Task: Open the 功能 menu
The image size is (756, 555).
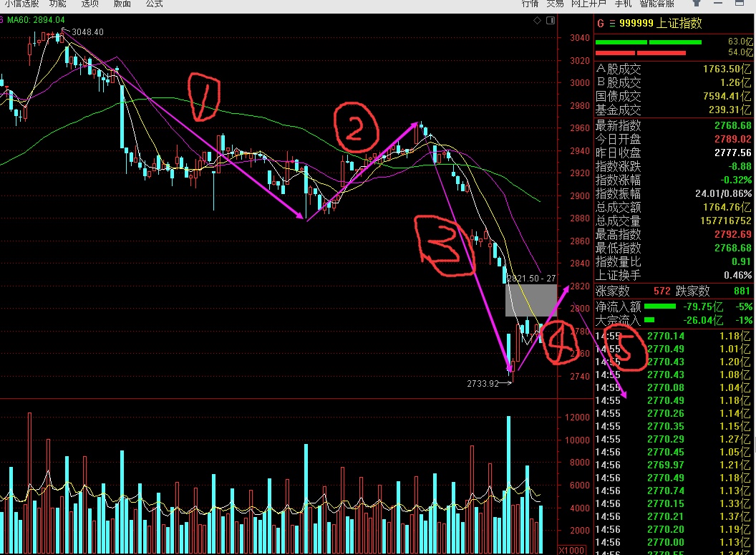Action: [58, 4]
